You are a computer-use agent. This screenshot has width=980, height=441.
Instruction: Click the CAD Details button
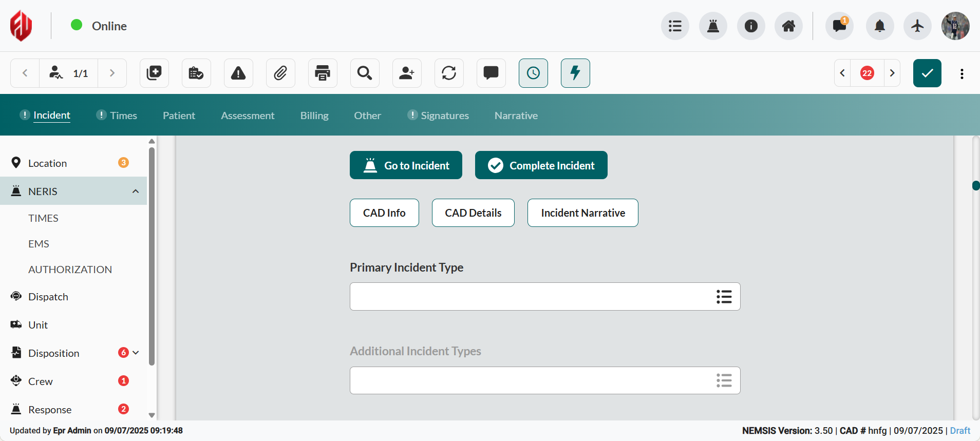(473, 213)
